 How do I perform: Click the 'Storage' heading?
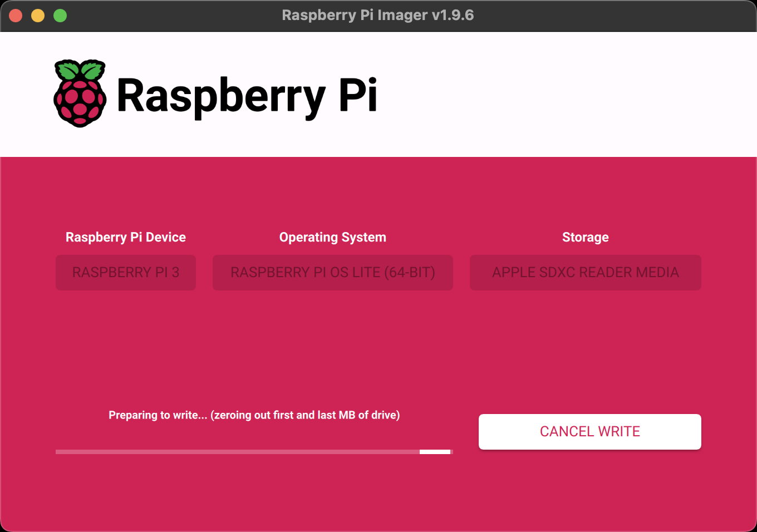pos(585,237)
